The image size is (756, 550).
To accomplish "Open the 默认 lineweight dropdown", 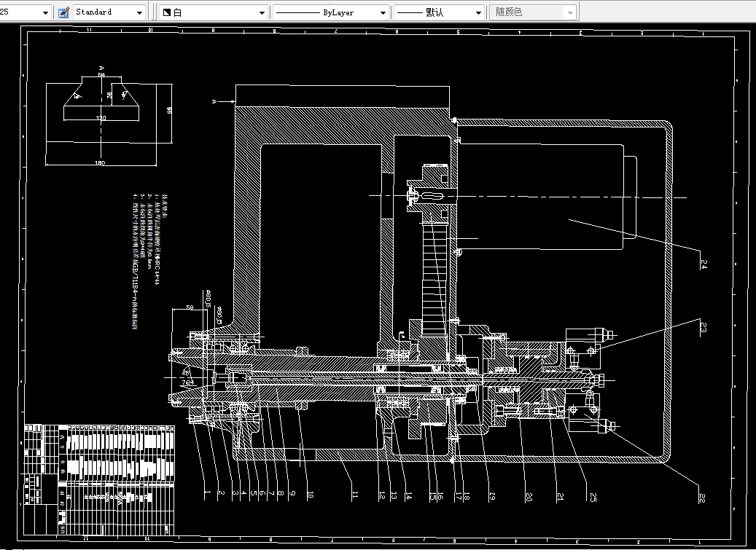I will (x=438, y=12).
